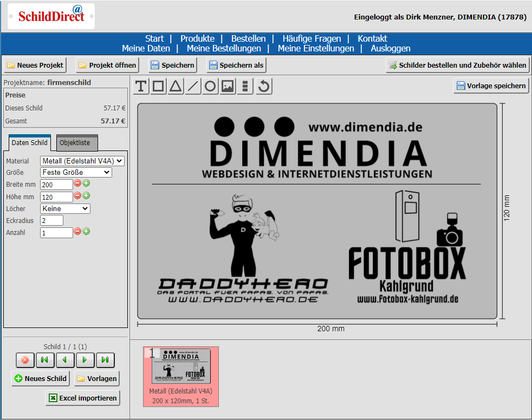
Task: Open Bestellen in the navigation menu
Action: point(248,38)
